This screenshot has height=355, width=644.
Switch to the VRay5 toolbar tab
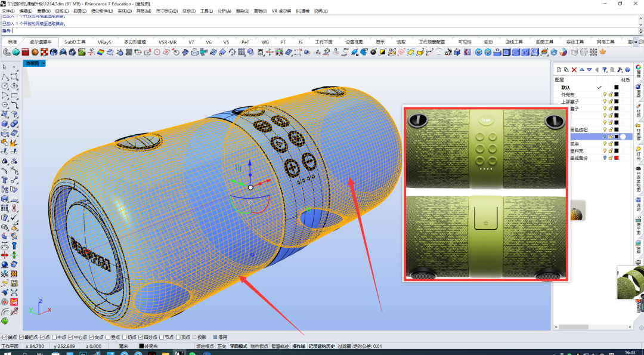coord(104,42)
